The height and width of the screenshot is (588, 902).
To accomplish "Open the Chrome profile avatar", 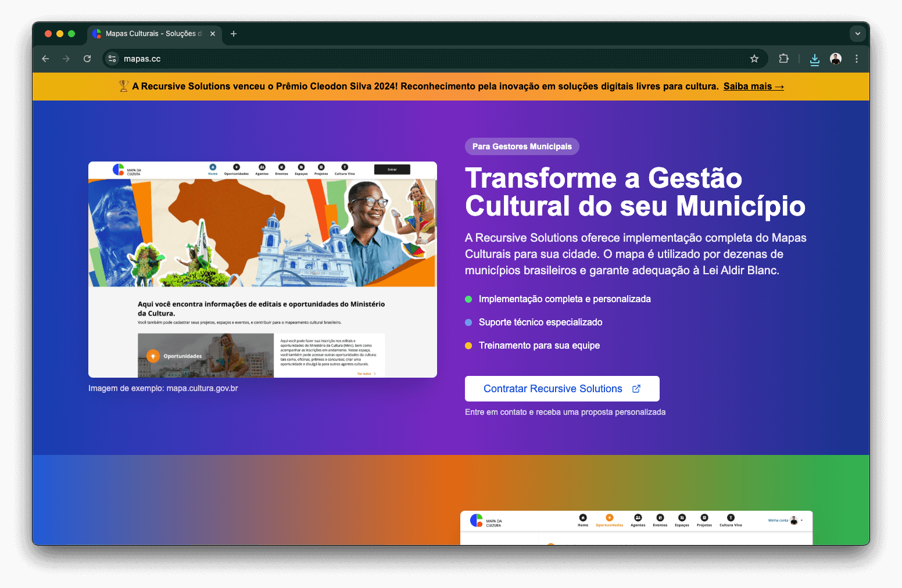I will pos(835,59).
